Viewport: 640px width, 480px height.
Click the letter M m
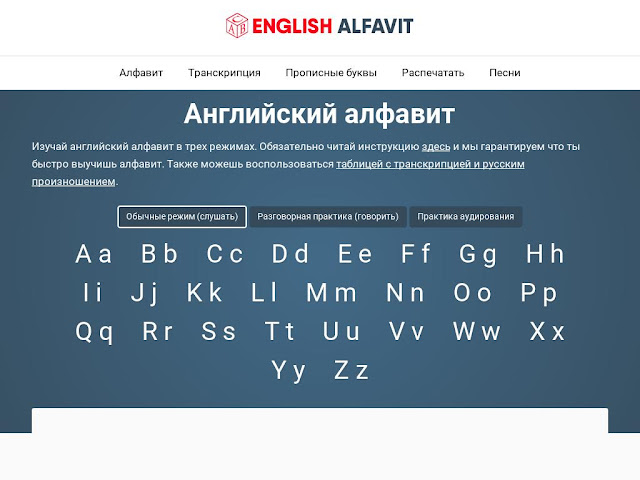coord(331,293)
